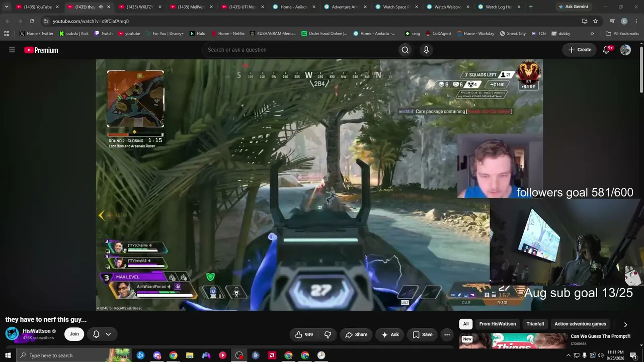Open the Windows Start menu
Screen dimensions: 644x362
(8, 355)
